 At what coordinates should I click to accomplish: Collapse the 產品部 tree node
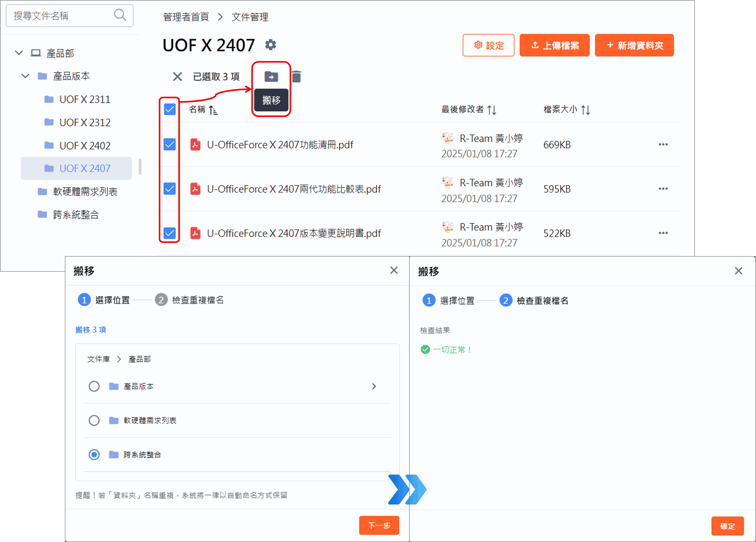pyautogui.click(x=19, y=53)
